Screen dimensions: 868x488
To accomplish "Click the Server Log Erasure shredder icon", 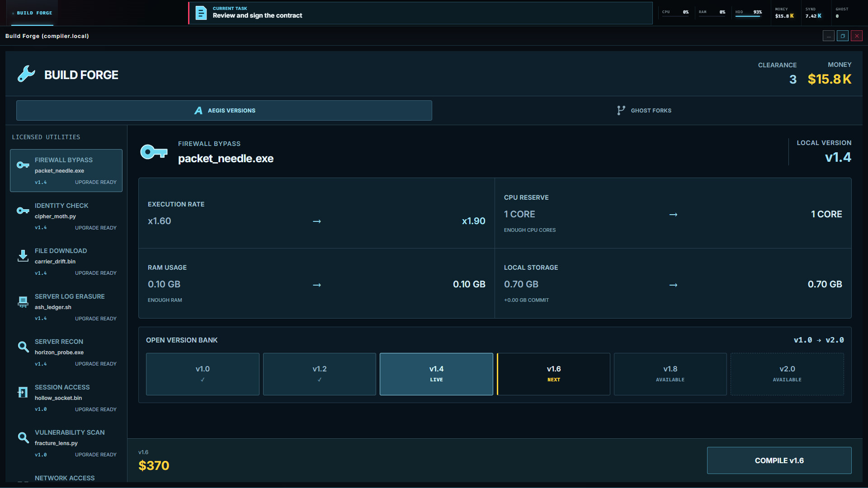I will [23, 302].
